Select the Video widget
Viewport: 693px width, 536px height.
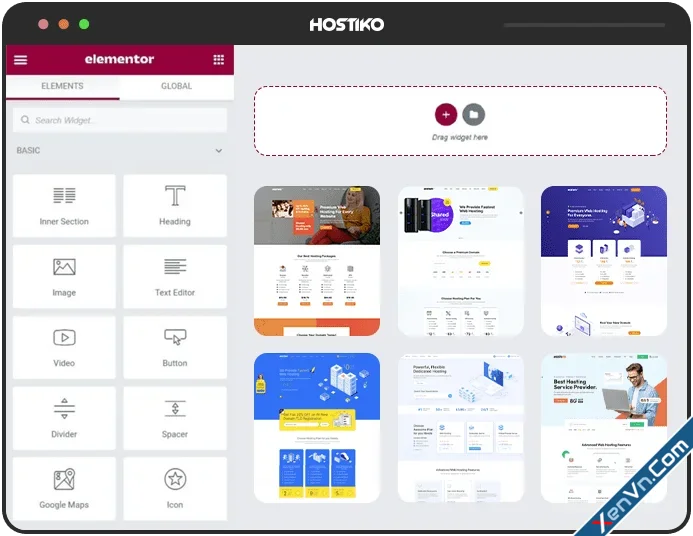(64, 347)
